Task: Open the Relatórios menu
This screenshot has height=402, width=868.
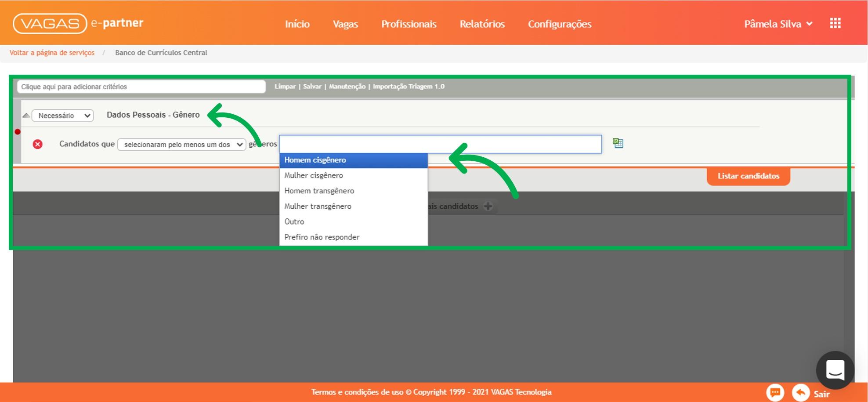Action: 482,24
